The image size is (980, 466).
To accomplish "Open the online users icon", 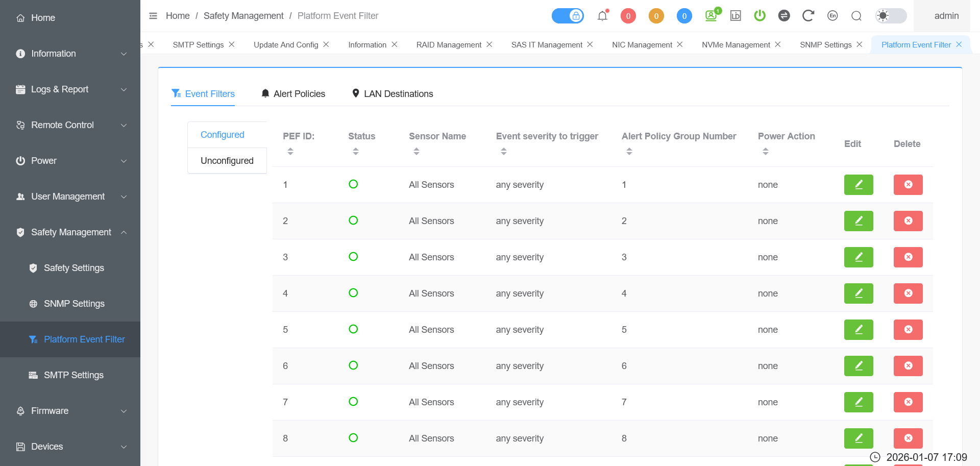I will click(711, 16).
